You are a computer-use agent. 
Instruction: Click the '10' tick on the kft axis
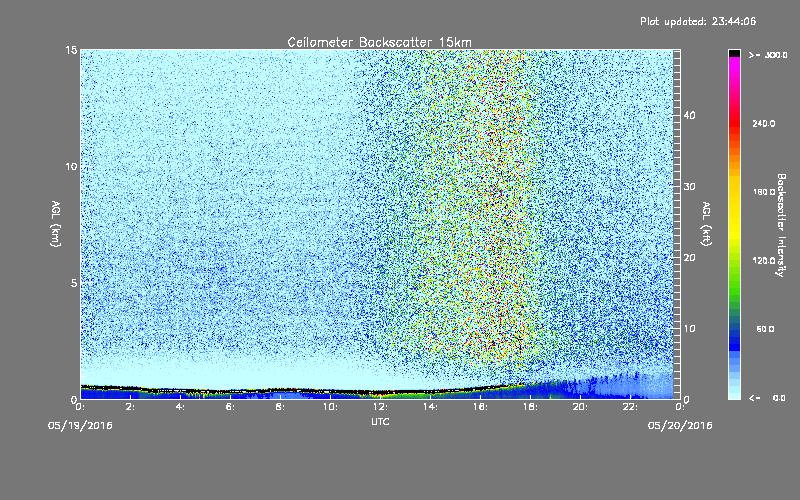[689, 329]
